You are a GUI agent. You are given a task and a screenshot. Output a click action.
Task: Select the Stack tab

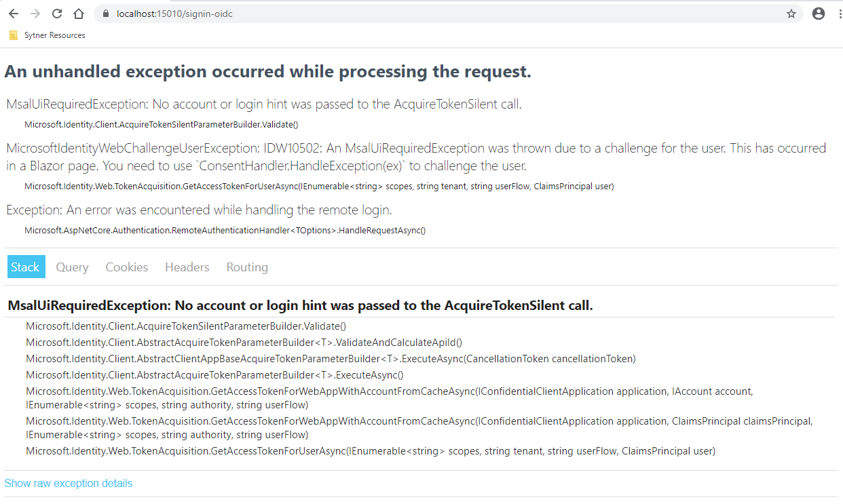26,267
